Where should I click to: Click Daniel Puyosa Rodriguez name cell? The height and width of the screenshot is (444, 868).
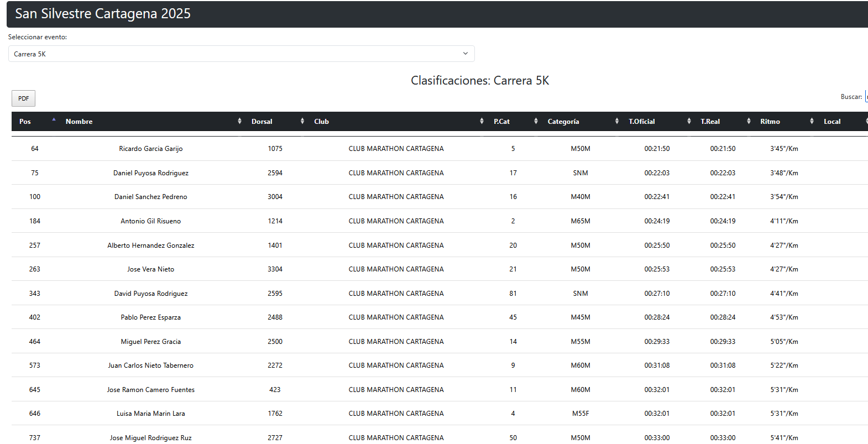150,173
